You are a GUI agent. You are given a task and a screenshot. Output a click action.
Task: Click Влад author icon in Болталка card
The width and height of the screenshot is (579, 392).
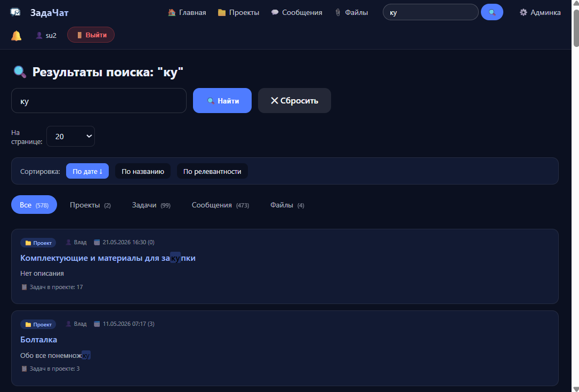tap(68, 324)
